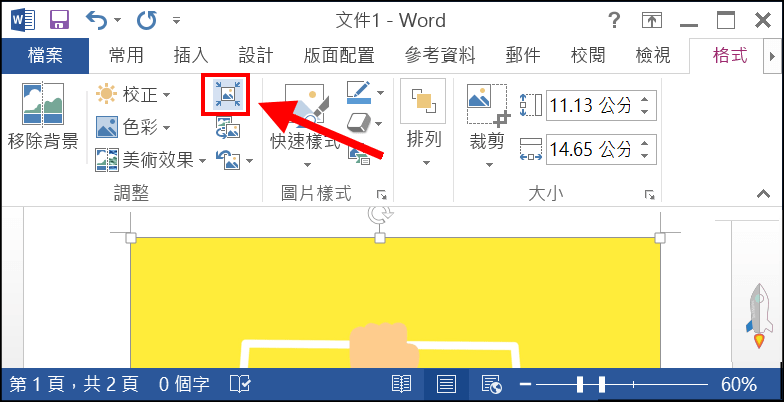
Task: Click the 裁剪 crop icon
Action: tap(488, 106)
